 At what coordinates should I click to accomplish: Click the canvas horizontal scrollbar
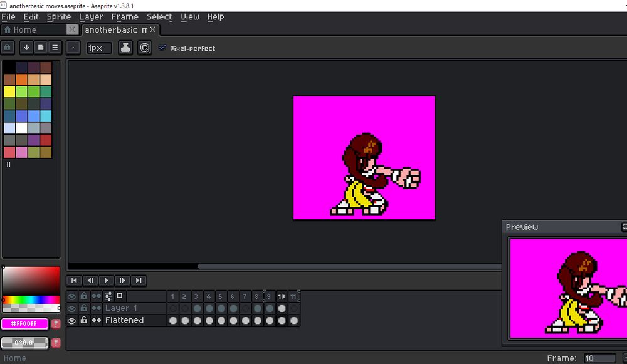[349, 266]
